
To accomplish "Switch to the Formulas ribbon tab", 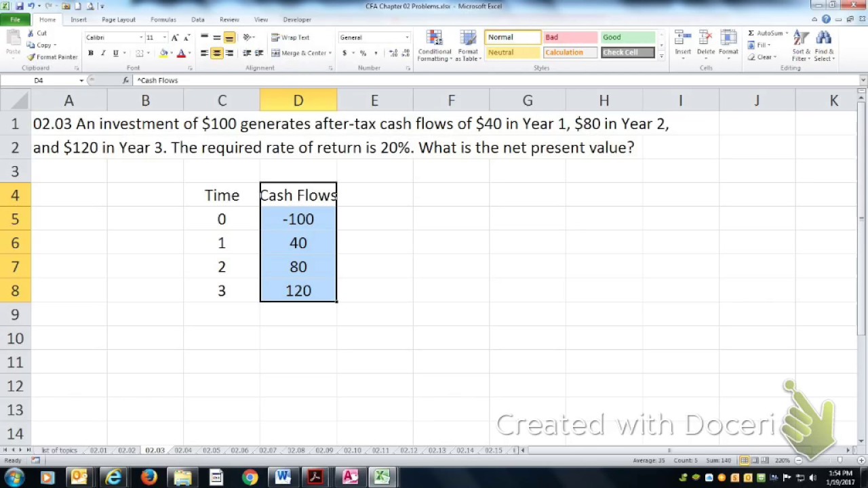I will [163, 20].
